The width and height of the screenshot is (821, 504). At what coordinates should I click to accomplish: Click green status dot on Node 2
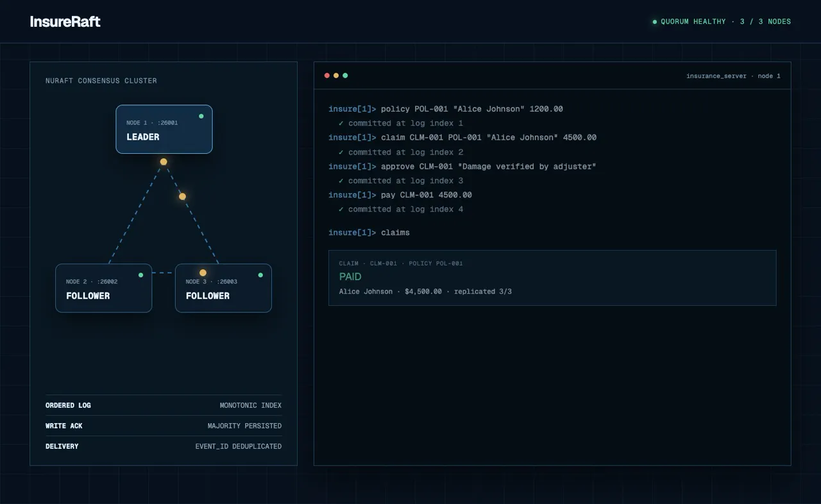click(140, 275)
